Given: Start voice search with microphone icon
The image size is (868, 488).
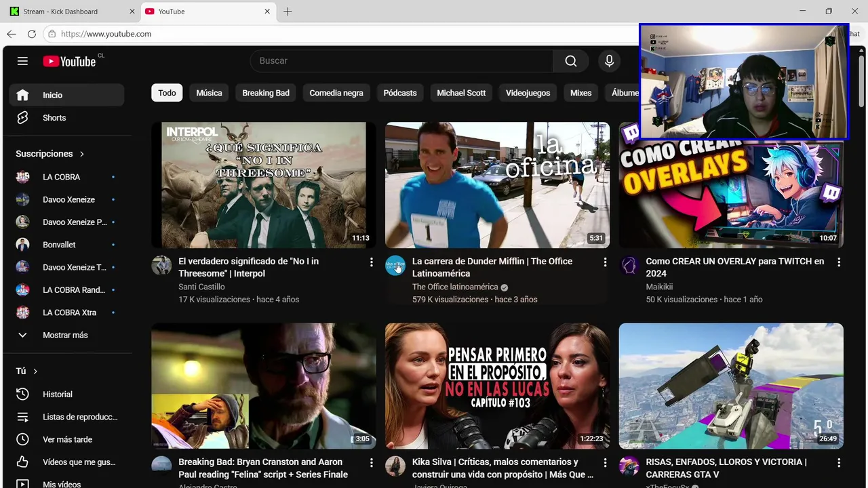Looking at the screenshot, I should (609, 61).
